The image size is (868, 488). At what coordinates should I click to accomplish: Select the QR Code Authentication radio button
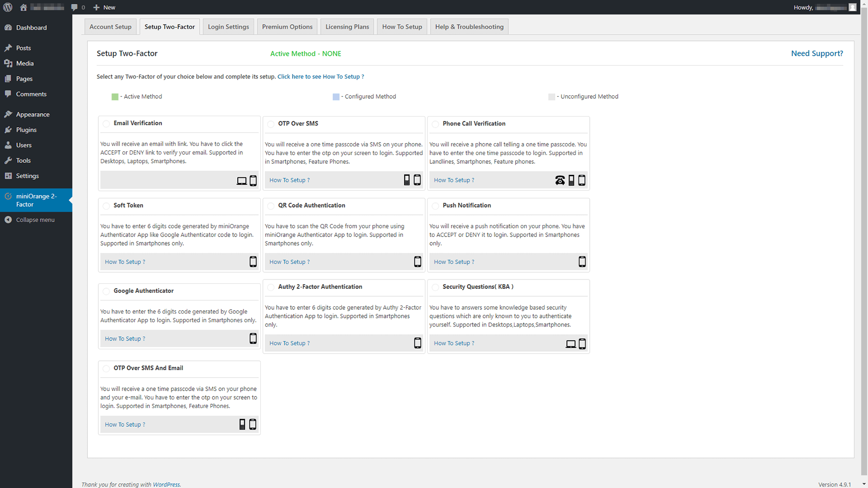click(x=271, y=206)
